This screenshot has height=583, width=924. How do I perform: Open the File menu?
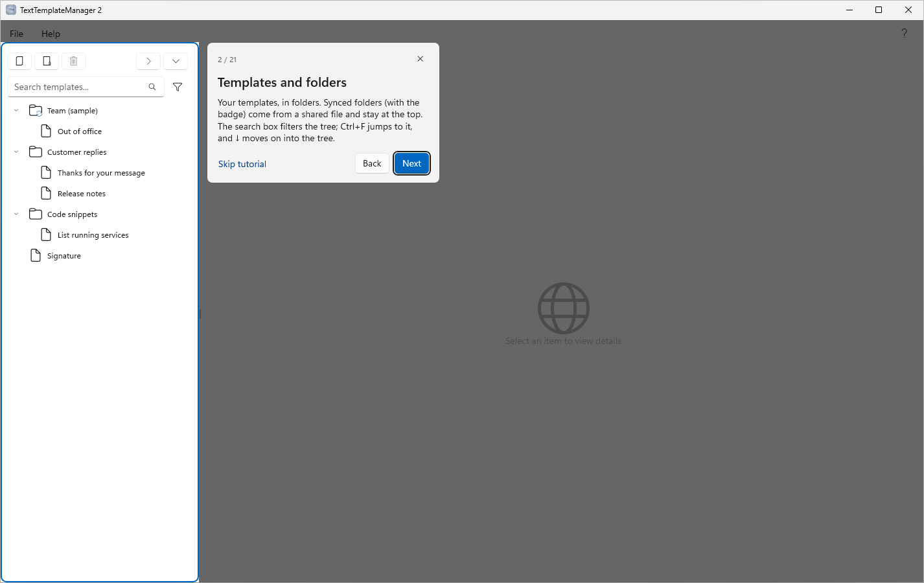(x=16, y=34)
